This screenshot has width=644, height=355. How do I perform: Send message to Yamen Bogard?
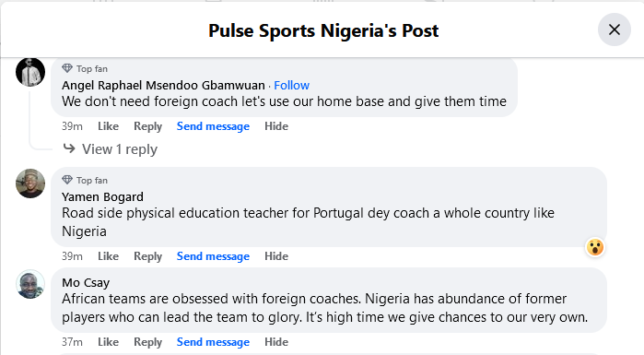[213, 256]
